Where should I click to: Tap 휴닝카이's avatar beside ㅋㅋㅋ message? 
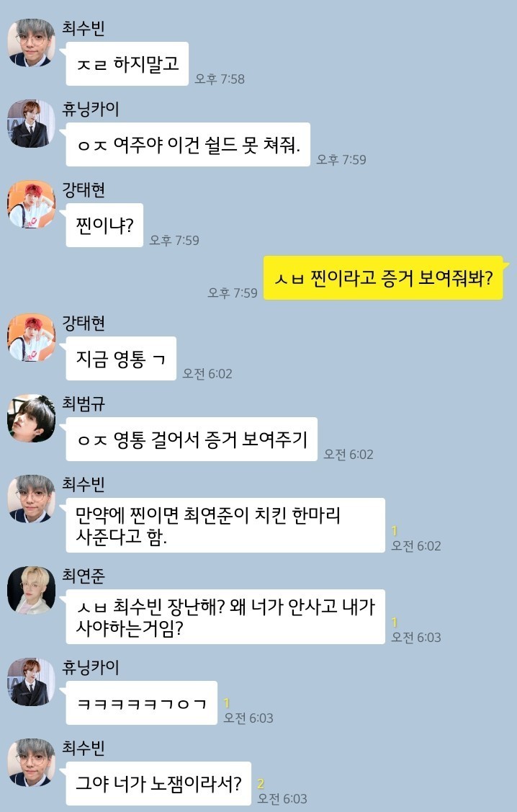click(x=31, y=682)
